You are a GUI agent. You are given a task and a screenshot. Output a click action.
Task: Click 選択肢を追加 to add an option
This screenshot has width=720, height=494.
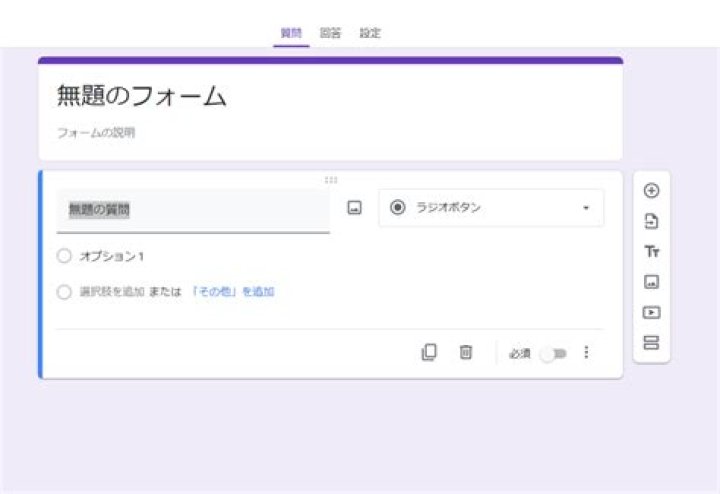[112, 292]
